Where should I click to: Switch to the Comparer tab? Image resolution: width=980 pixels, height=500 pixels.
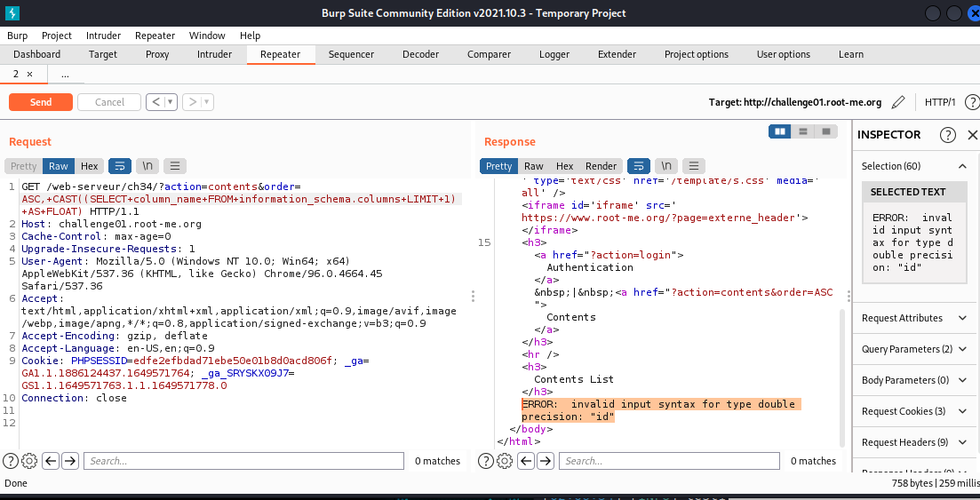[x=489, y=54]
